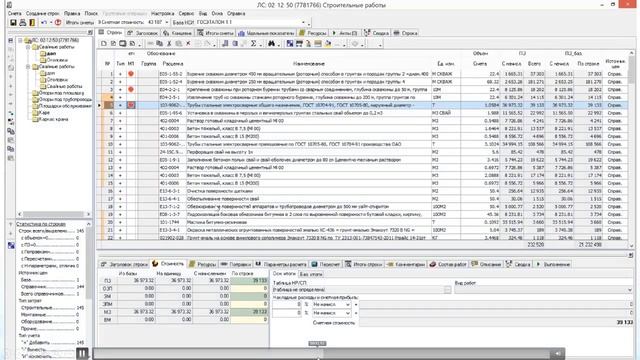Click the Cut scissors icon
This screenshot has height=360, width=640.
click(x=169, y=43)
